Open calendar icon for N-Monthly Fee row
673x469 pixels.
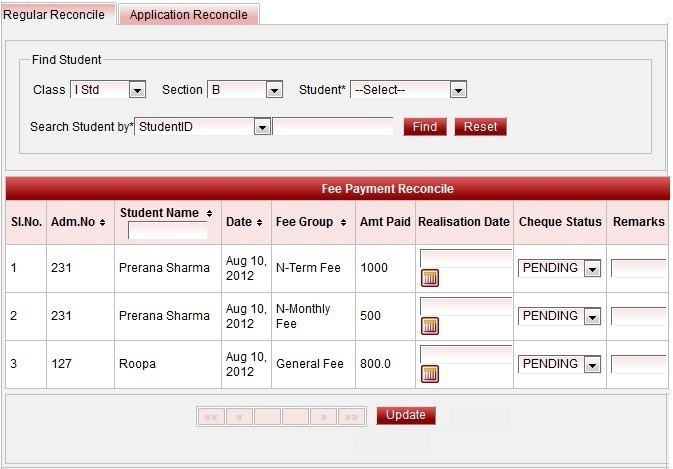(430, 326)
